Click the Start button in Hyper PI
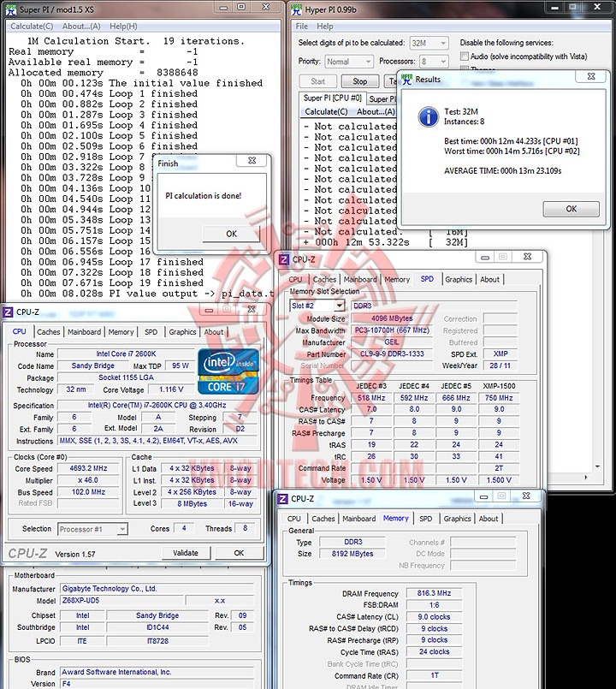Screen dimensions: 616x689 (317, 81)
